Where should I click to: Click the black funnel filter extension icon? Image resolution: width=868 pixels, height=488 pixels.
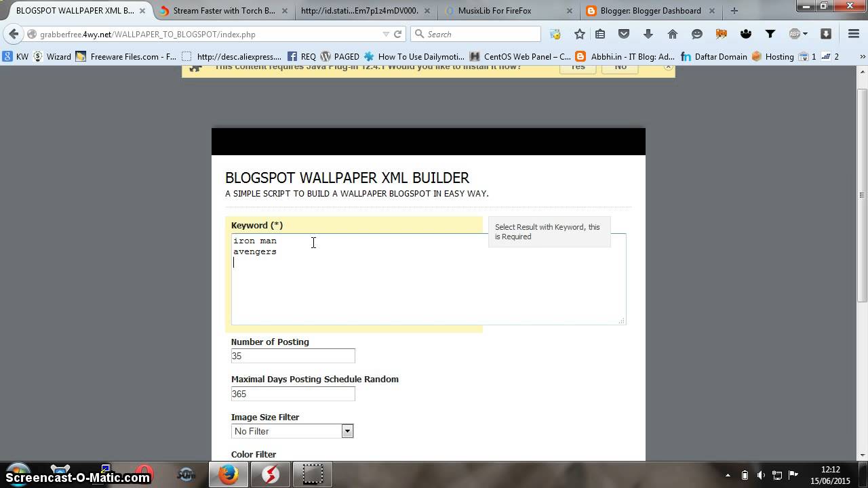(770, 34)
